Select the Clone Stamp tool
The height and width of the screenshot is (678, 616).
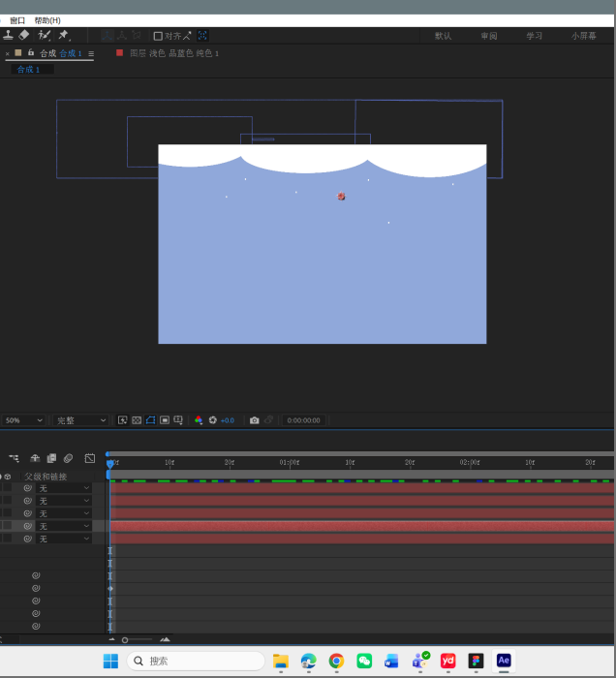(8, 35)
